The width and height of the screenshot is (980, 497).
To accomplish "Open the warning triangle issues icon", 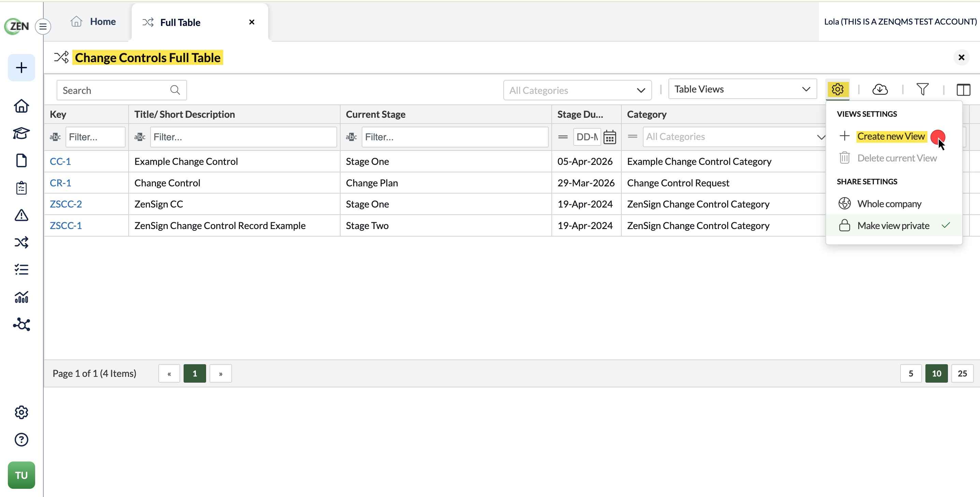I will coord(21,215).
